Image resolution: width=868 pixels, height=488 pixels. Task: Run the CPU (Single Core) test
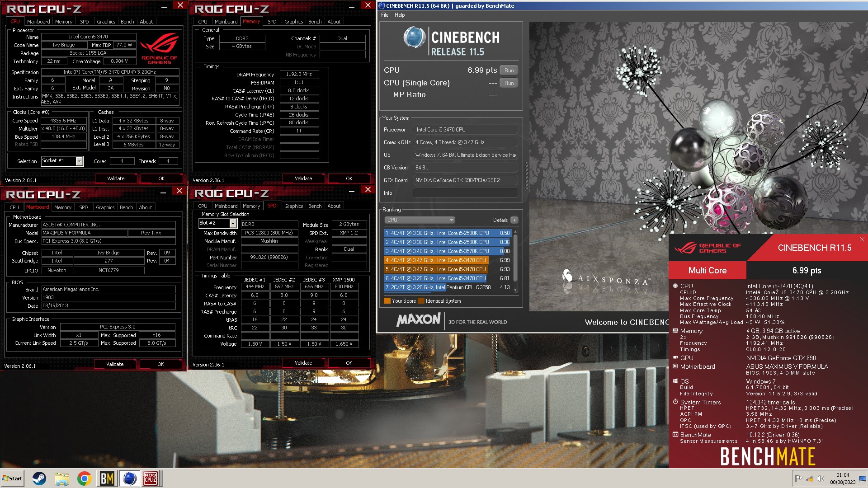click(509, 83)
